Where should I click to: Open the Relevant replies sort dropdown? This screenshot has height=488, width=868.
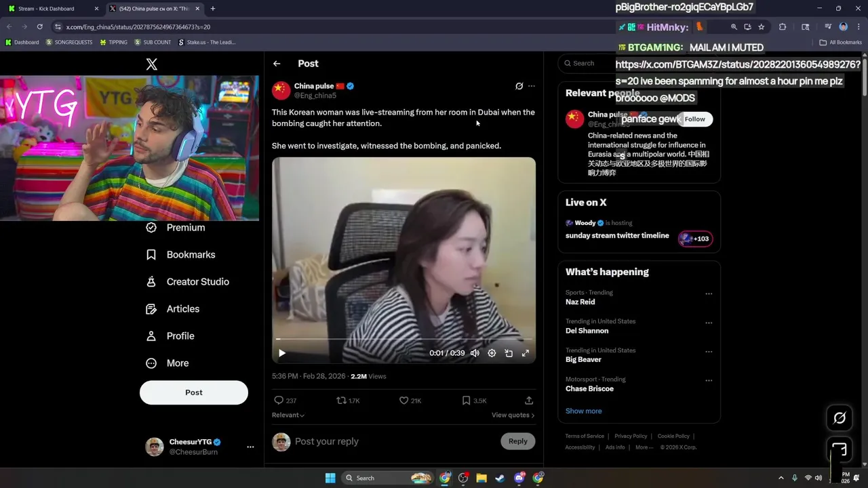tap(288, 415)
